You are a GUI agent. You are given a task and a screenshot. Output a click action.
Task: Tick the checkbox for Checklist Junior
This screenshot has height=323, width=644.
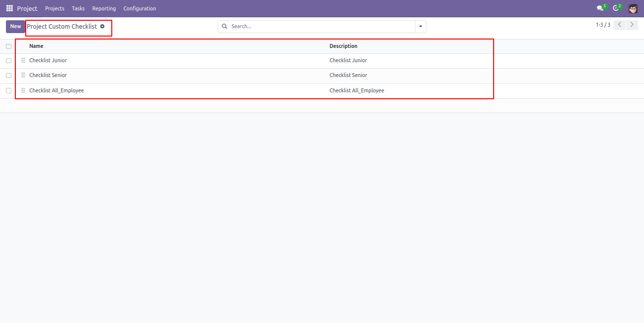(8, 61)
